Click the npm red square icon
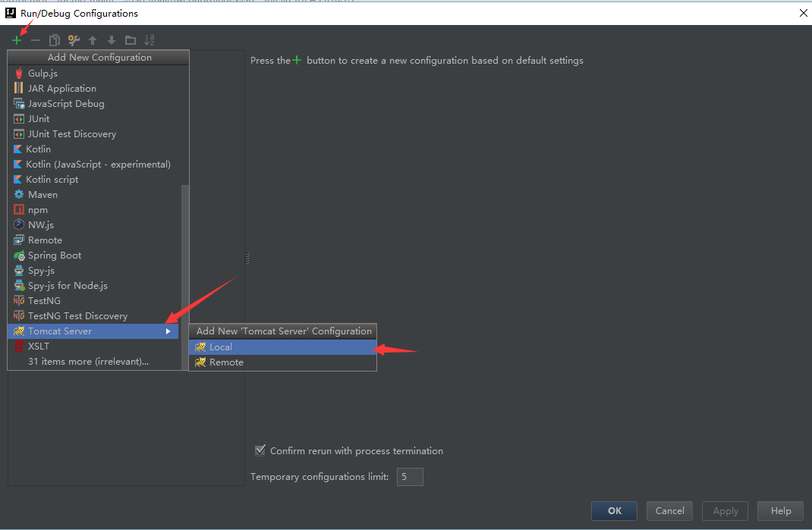Screen dimensions: 812x530 pyautogui.click(x=19, y=209)
